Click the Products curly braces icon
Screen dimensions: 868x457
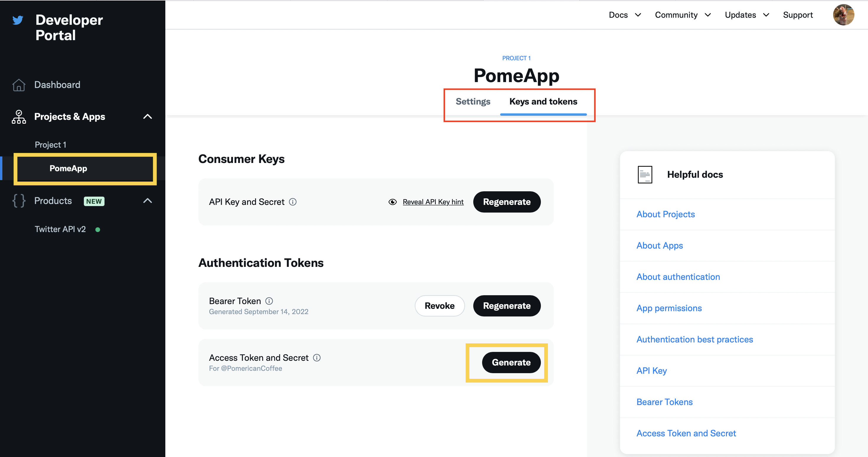19,201
